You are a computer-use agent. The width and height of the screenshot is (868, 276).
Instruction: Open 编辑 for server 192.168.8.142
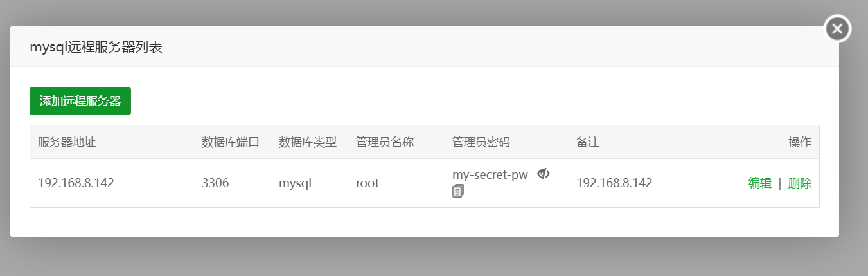click(760, 183)
